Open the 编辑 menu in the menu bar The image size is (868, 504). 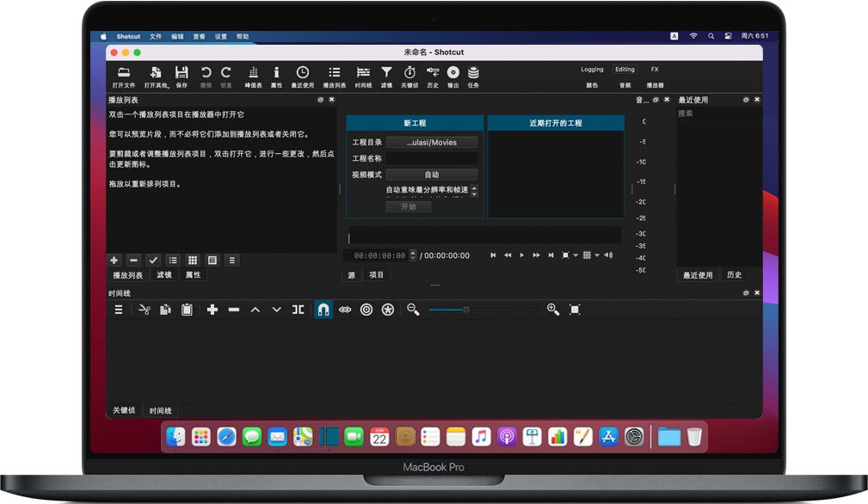pos(176,36)
